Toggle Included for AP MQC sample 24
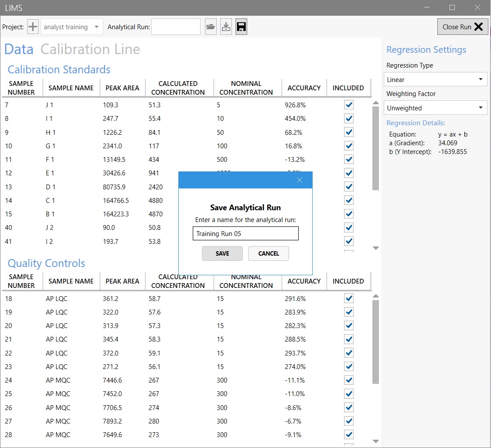Screen dimensions: 491x448 coord(348,380)
